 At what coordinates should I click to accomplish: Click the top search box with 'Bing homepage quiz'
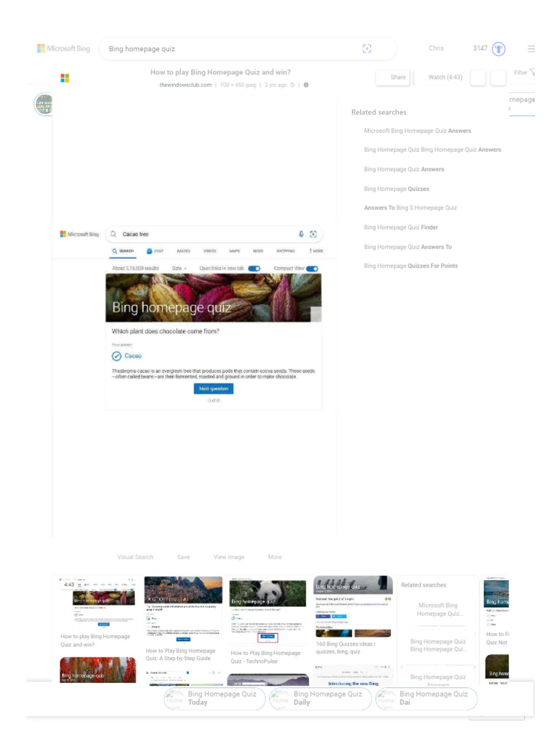[248, 49]
